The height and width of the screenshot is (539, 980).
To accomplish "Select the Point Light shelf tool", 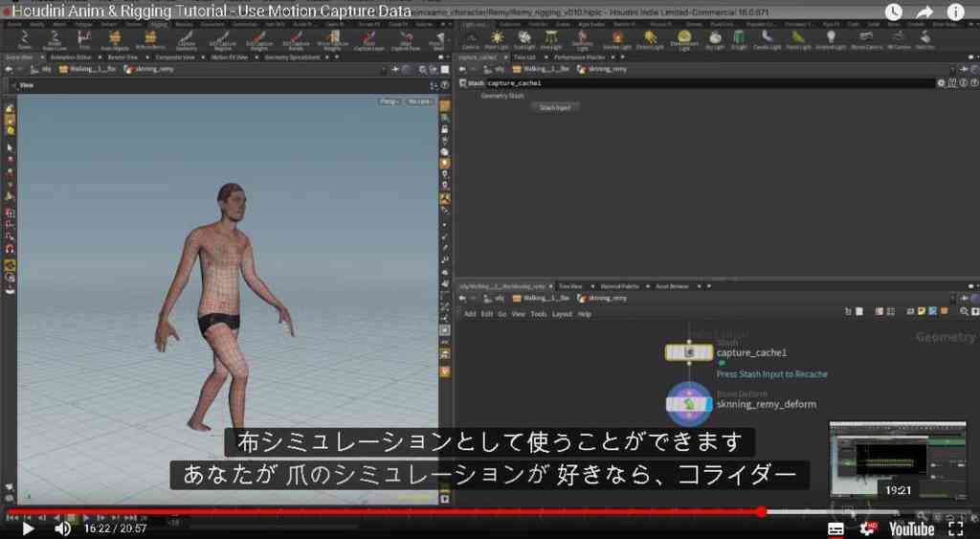I will coord(497,40).
